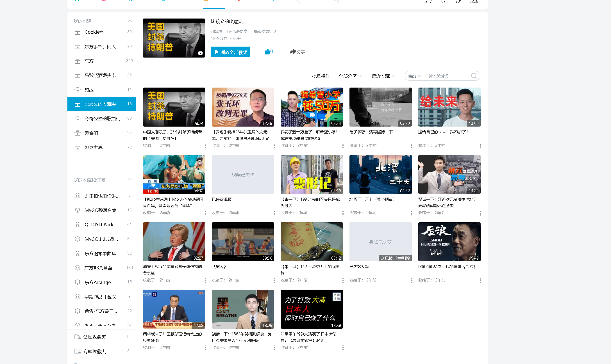The width and height of the screenshot is (611, 364).
Task: Open more options for 精华版来了 video
Action: coord(205,348)
